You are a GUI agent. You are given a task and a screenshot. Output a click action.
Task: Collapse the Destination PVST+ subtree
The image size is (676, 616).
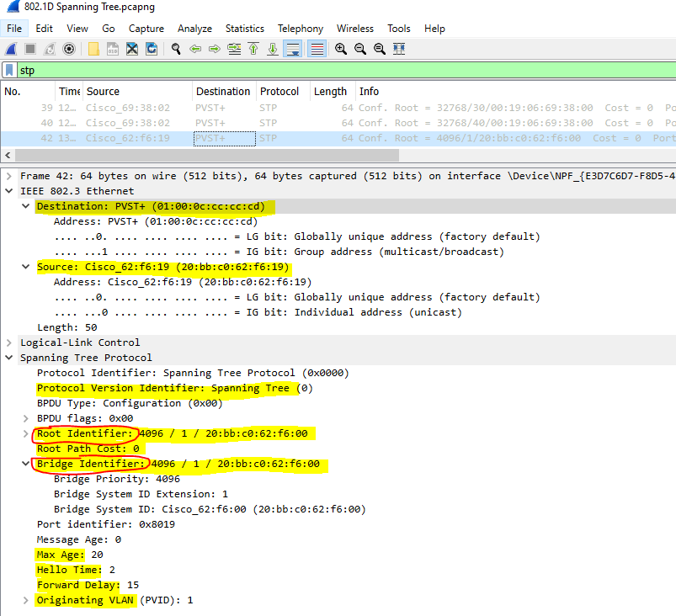[26, 206]
